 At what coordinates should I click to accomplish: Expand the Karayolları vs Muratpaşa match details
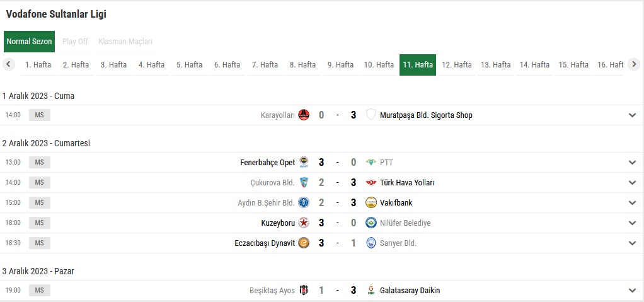click(632, 115)
